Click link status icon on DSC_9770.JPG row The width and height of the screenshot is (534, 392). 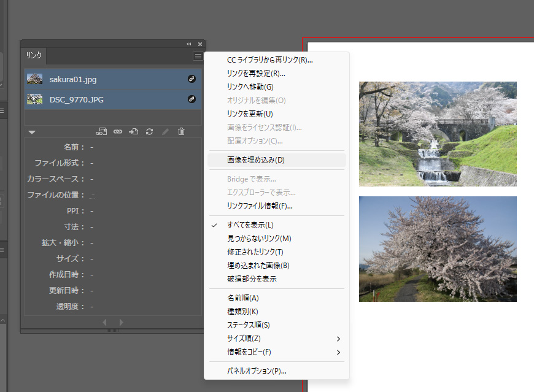(x=192, y=99)
